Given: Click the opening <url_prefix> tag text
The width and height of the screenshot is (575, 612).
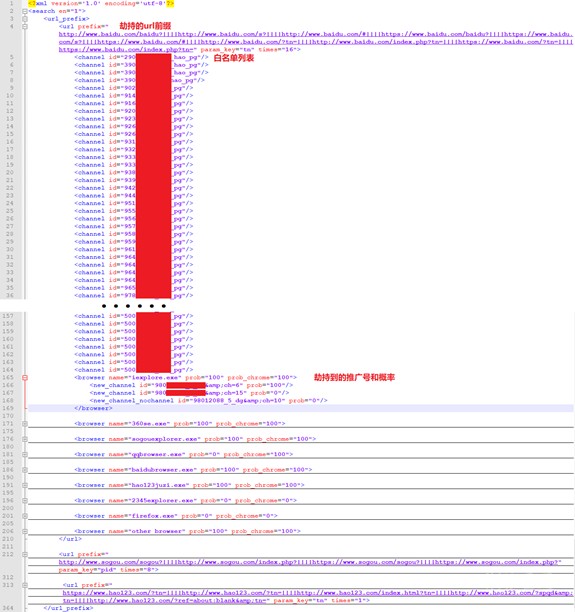Looking at the screenshot, I should coord(66,19).
